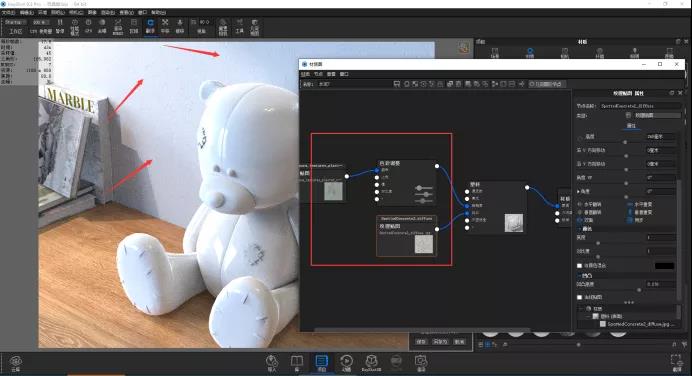Toggle the 垂直翻转 vertical flip option

(x=590, y=212)
